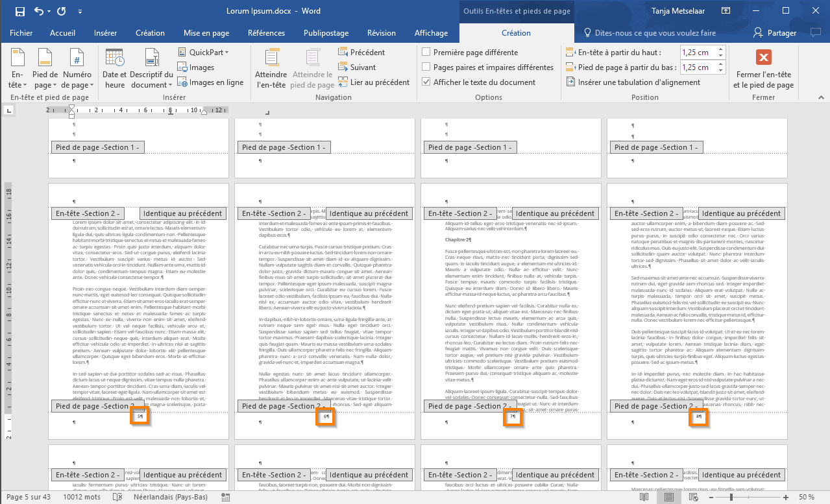This screenshot has height=504, width=830.
Task: Click the page number 8 footer field
Action: click(699, 416)
